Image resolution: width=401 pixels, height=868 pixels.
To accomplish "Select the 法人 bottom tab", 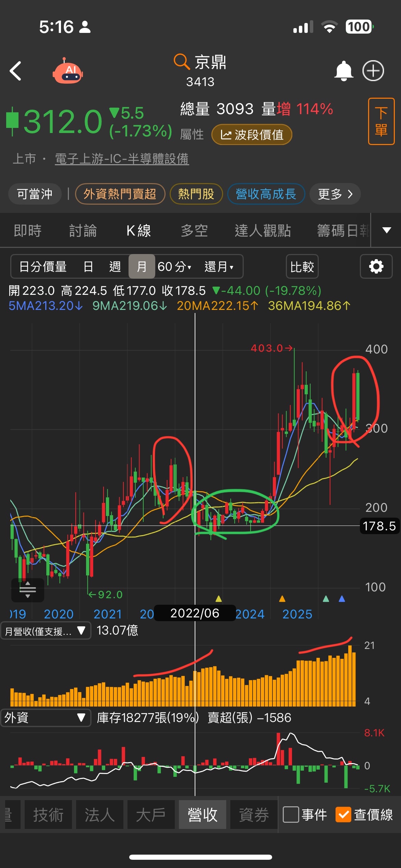I will 100,815.
